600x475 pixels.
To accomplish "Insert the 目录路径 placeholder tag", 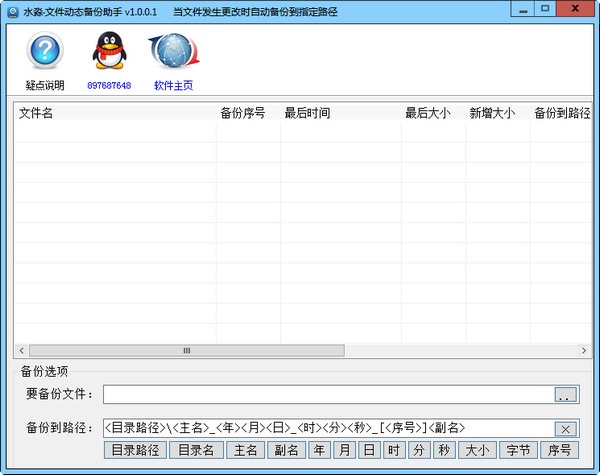I will [135, 450].
